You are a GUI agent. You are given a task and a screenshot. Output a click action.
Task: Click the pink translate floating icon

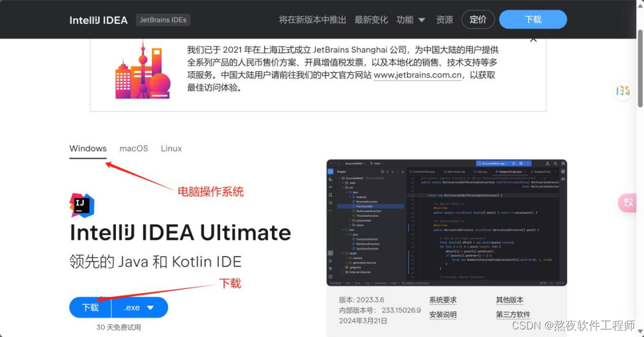(628, 202)
